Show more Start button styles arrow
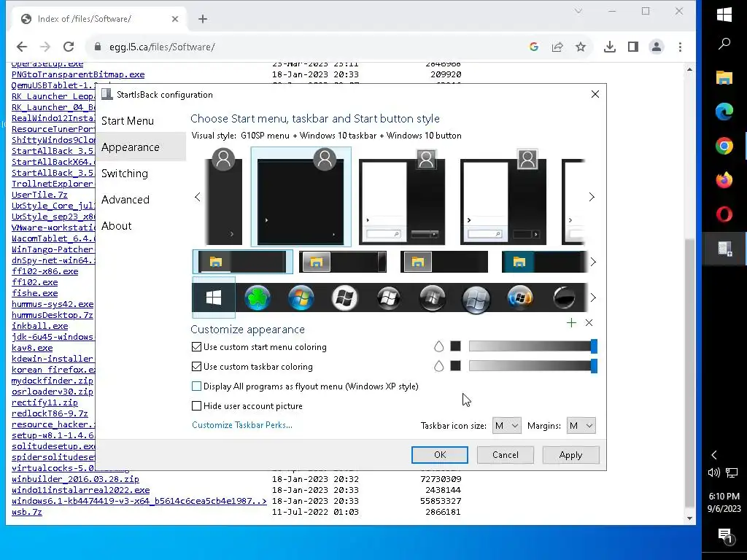747x560 pixels. click(593, 297)
